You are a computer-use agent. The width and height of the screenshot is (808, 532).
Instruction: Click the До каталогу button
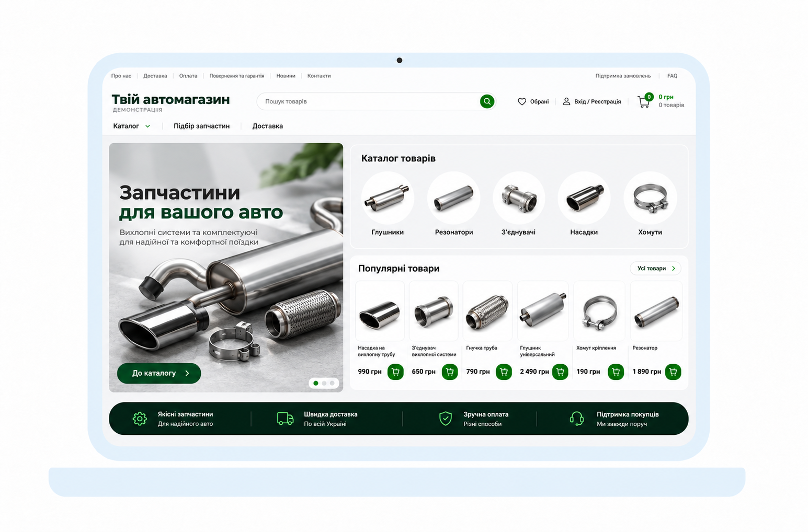[159, 373]
